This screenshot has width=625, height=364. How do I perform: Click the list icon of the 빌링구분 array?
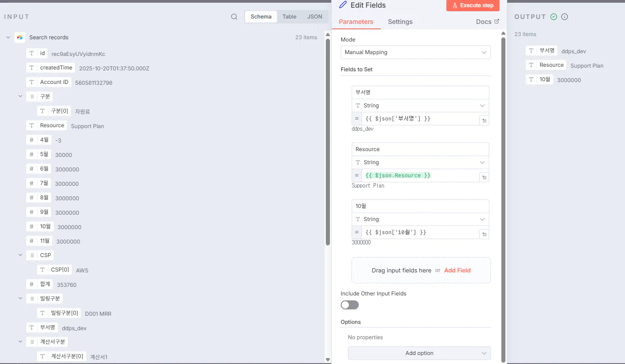(32, 299)
